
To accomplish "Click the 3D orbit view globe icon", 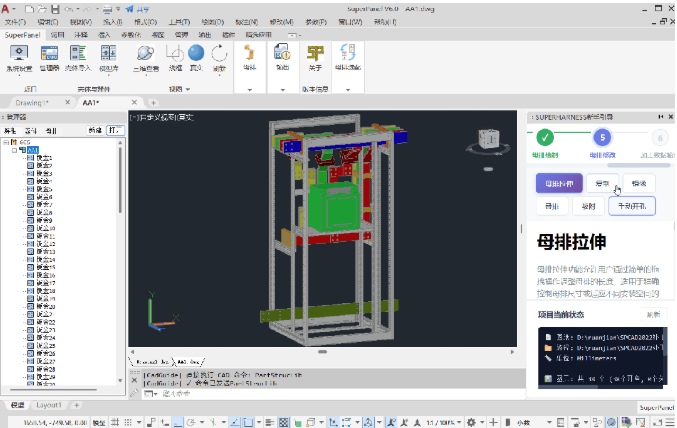I will (146, 54).
